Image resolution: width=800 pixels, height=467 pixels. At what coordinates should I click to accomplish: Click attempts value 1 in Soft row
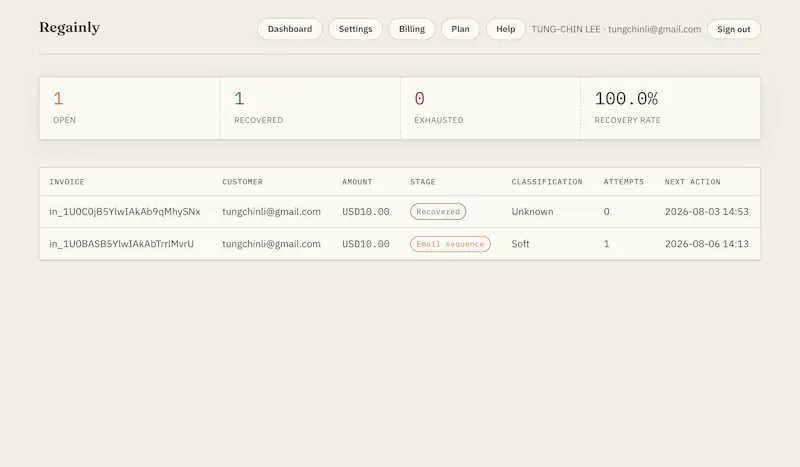607,244
